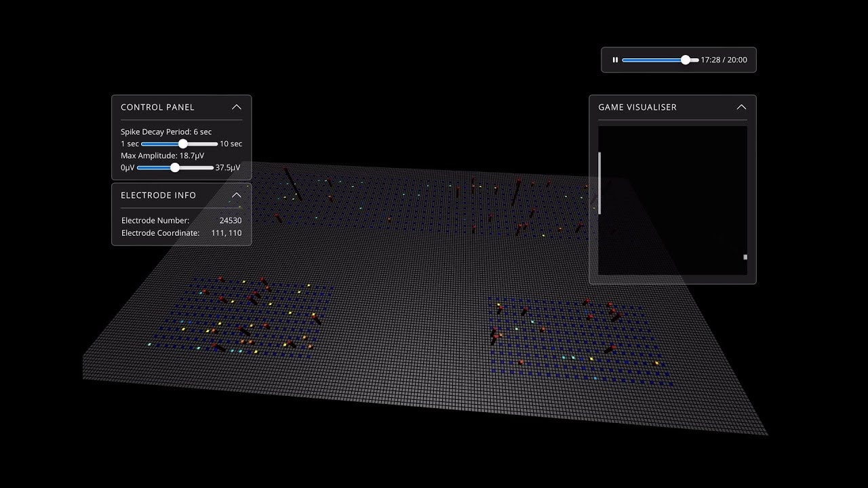Click the Spike Decay Period: 6 sec label
868x488 pixels.
(x=166, y=131)
